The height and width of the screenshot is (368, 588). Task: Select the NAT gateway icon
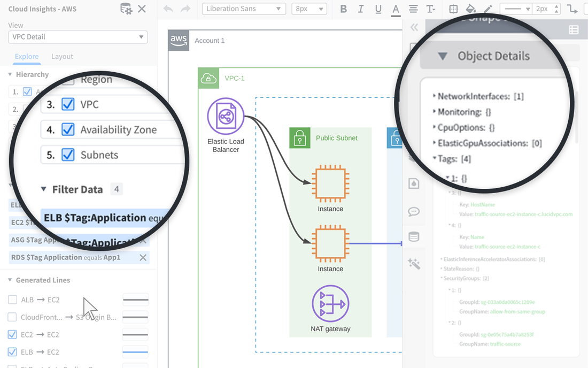click(x=330, y=303)
